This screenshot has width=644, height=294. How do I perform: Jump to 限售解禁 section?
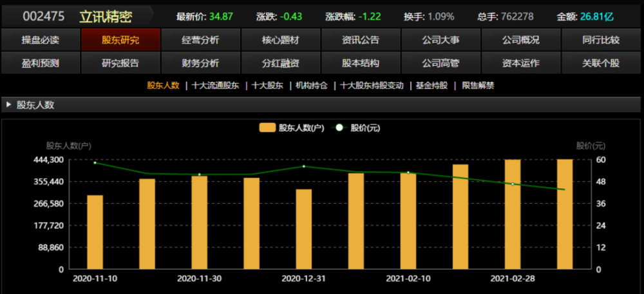[478, 86]
